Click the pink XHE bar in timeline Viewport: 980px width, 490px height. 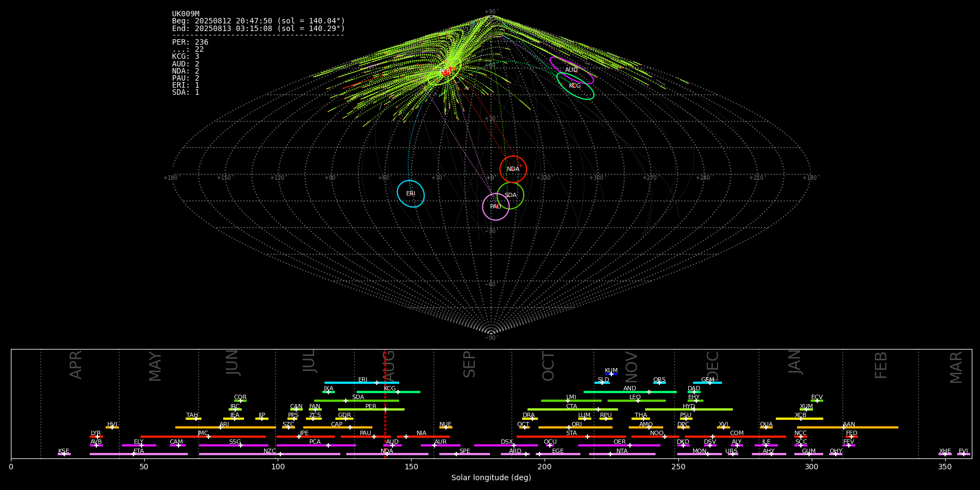[x=945, y=454]
